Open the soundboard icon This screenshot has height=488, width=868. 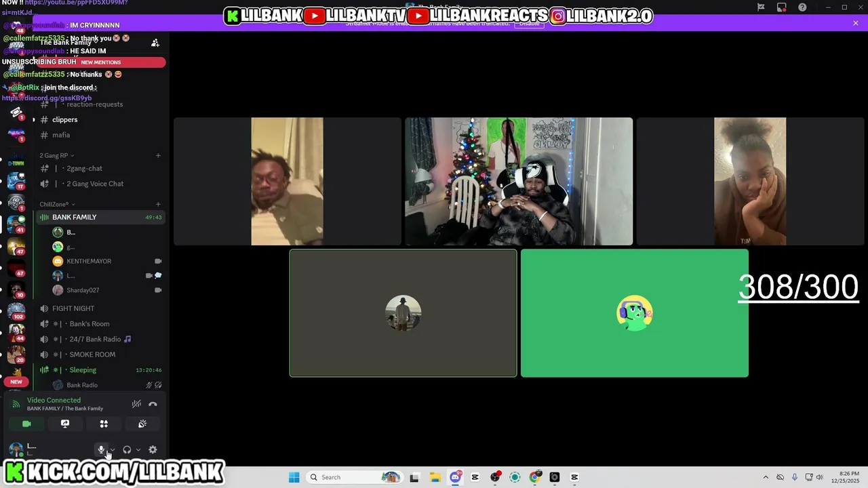click(x=142, y=424)
